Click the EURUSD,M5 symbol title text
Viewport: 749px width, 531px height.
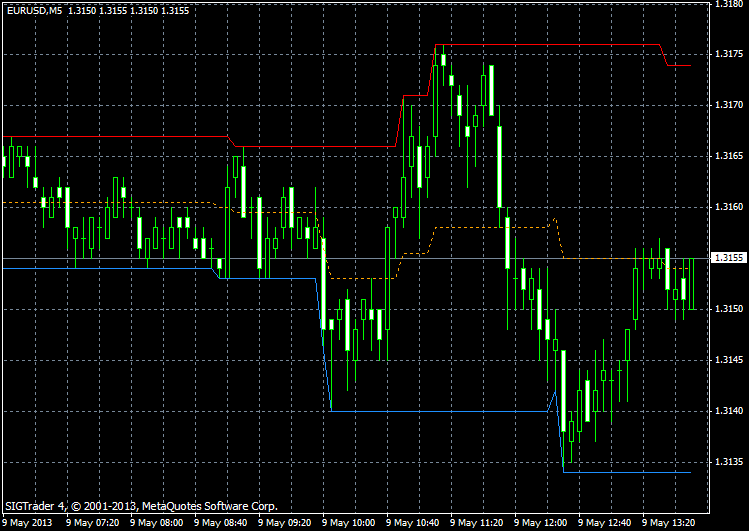34,11
